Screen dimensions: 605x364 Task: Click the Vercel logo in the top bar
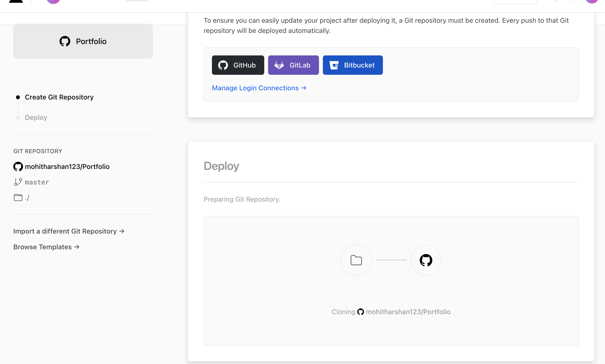16,2
